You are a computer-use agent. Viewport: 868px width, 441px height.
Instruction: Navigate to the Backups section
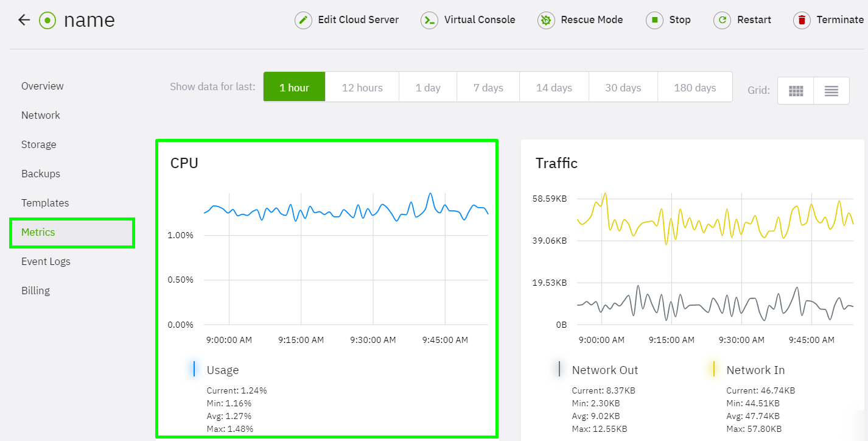[40, 174]
